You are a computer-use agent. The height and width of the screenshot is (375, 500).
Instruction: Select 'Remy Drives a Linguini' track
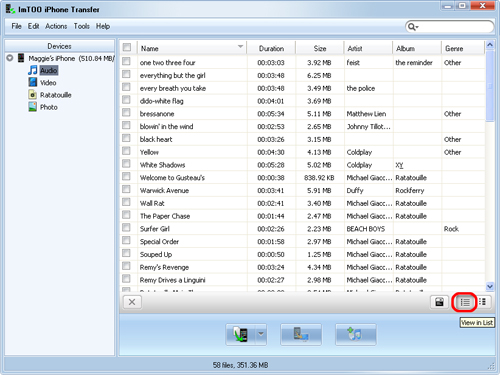[172, 280]
